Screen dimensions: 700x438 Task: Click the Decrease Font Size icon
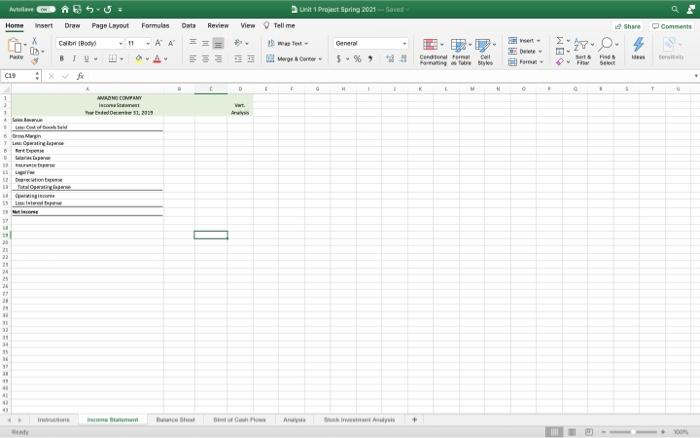click(171, 43)
